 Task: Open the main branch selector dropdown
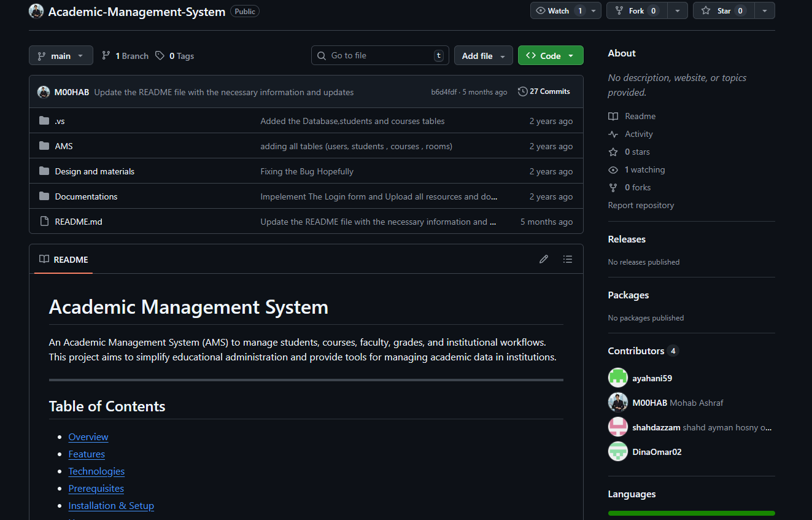[61, 55]
